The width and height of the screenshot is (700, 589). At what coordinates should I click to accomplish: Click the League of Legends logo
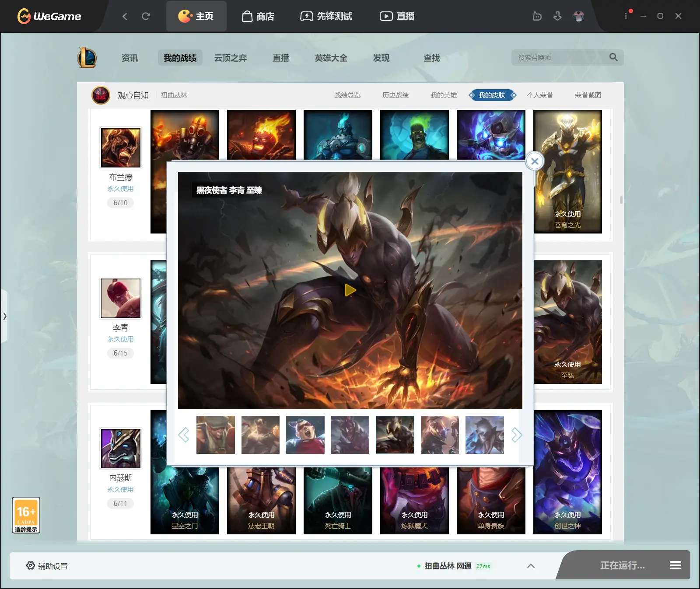point(87,57)
